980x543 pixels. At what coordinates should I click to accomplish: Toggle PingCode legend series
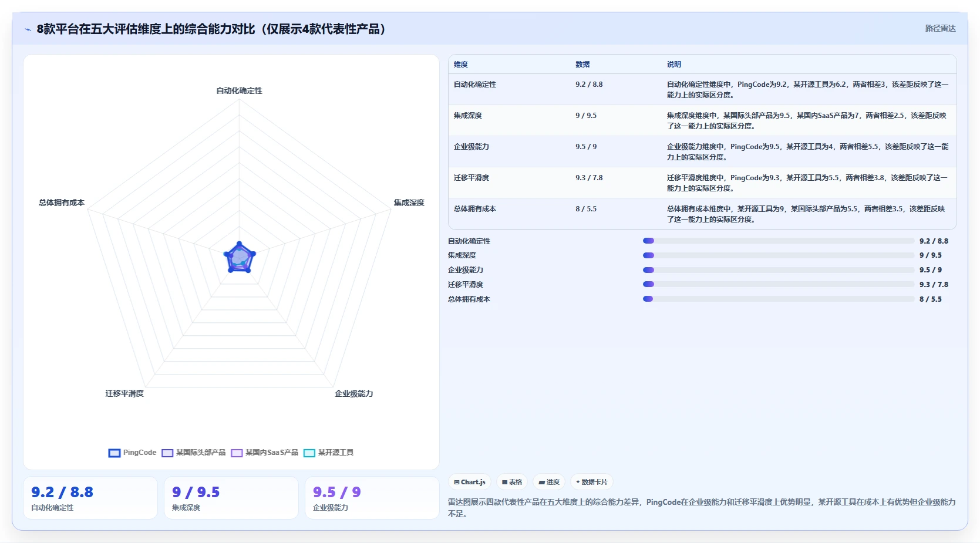[x=133, y=453]
